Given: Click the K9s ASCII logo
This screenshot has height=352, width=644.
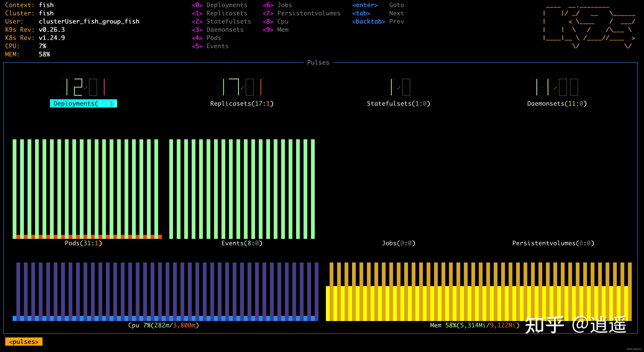Looking at the screenshot, I should pyautogui.click(x=589, y=26).
